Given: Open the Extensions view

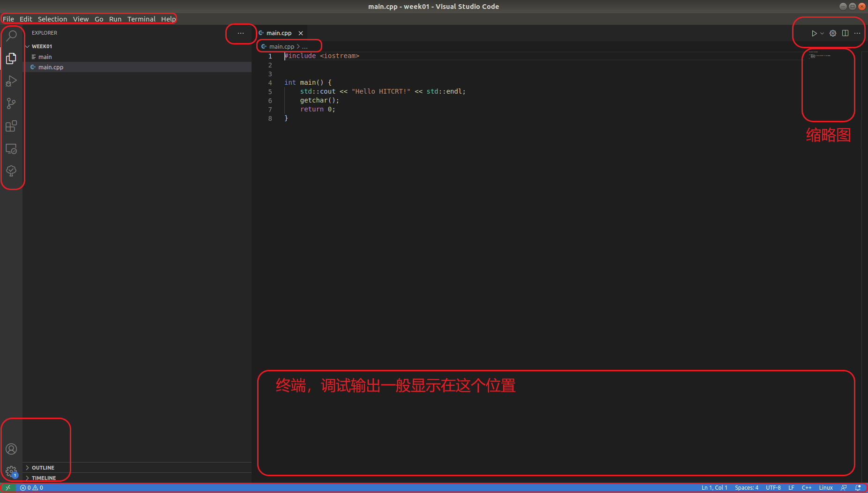Looking at the screenshot, I should click(11, 126).
